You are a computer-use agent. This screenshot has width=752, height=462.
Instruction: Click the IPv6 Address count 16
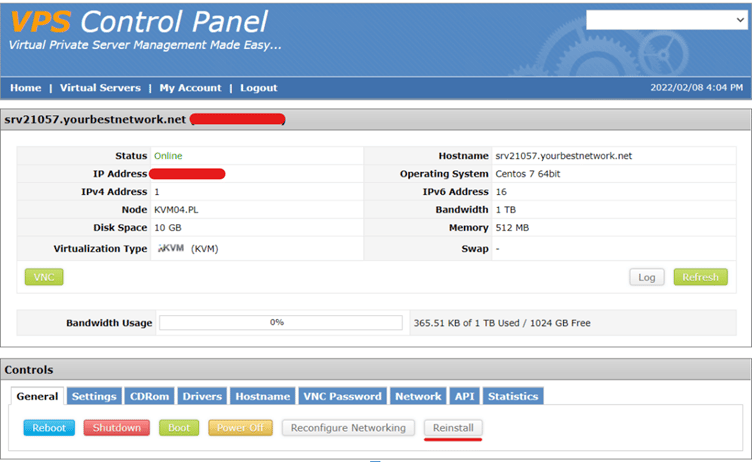point(501,192)
